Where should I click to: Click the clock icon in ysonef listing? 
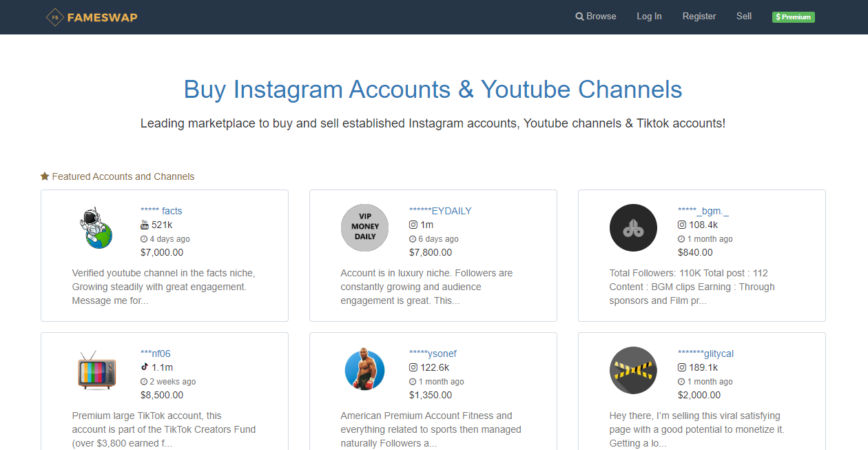pos(413,382)
